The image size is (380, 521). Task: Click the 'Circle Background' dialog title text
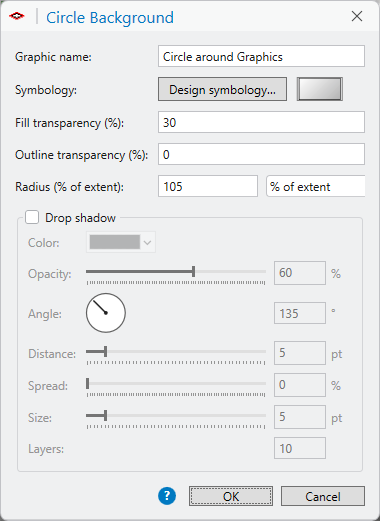110,18
